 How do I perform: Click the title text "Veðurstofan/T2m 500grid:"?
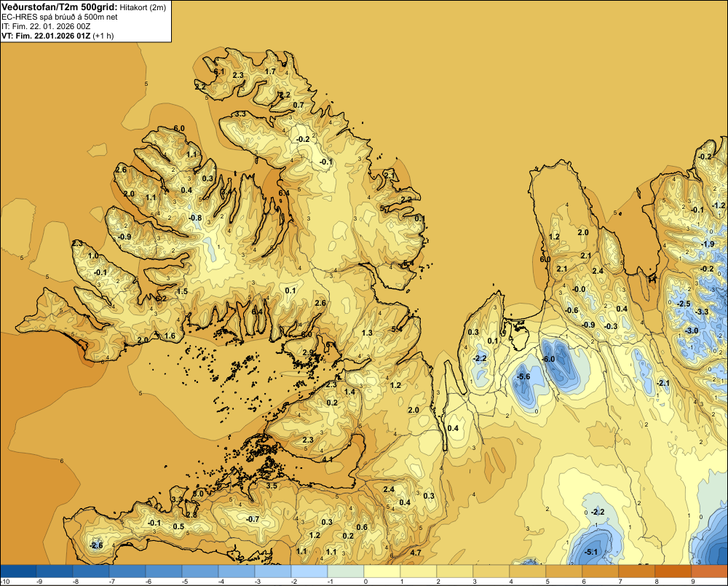point(60,7)
